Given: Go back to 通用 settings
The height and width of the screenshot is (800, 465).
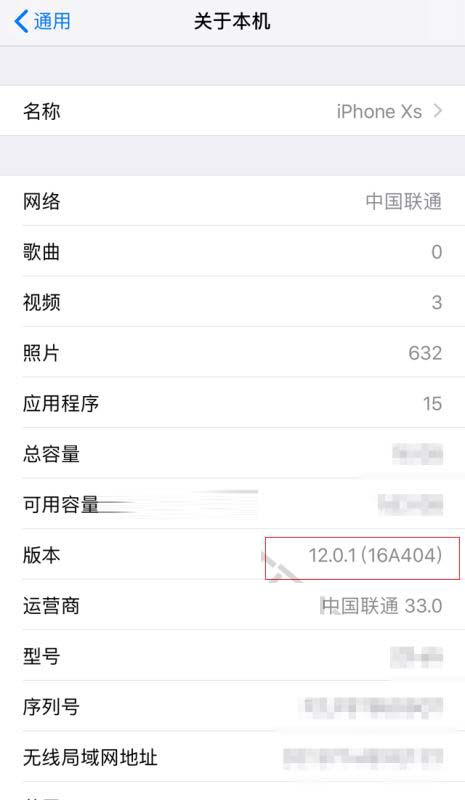Looking at the screenshot, I should (42, 21).
